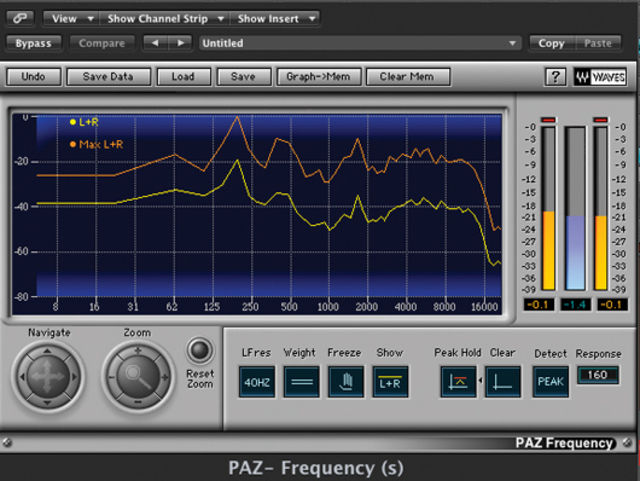Click the Compare button
Screen dimensions: 640x481
[x=102, y=43]
